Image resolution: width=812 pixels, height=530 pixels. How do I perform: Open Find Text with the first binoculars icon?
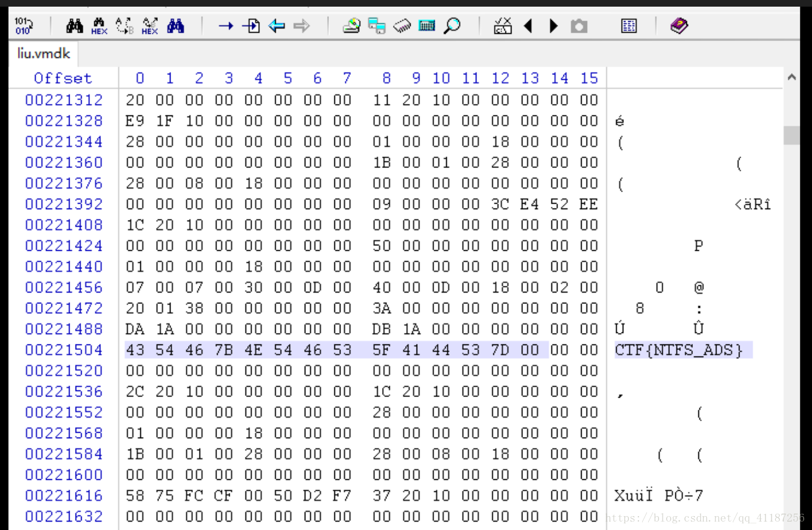pos(74,26)
